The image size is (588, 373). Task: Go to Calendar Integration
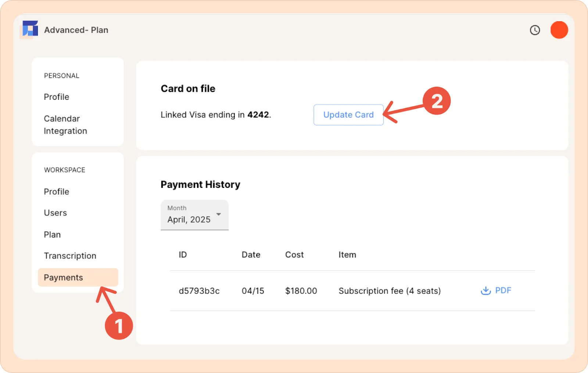click(x=65, y=125)
